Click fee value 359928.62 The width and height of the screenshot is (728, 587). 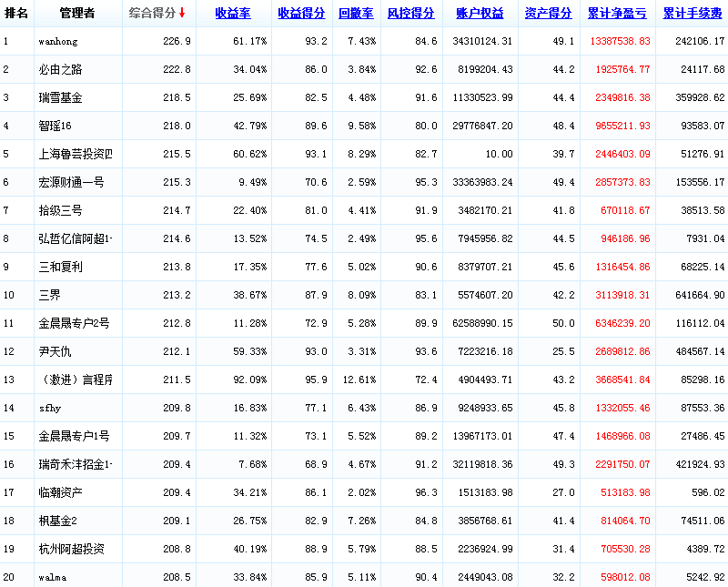pos(700,97)
